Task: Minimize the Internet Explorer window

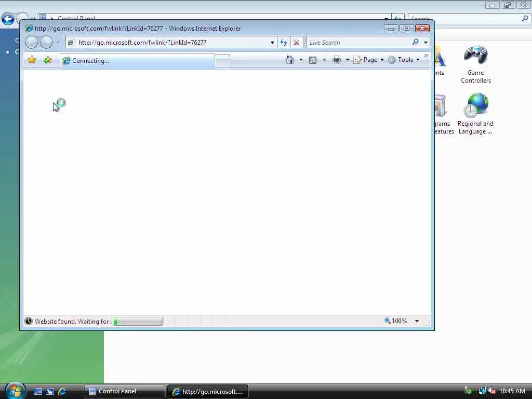Action: click(x=391, y=29)
